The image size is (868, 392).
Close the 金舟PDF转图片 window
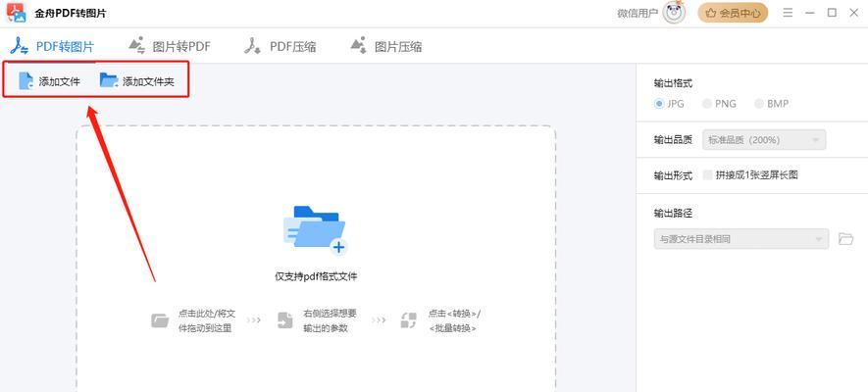pyautogui.click(x=854, y=13)
